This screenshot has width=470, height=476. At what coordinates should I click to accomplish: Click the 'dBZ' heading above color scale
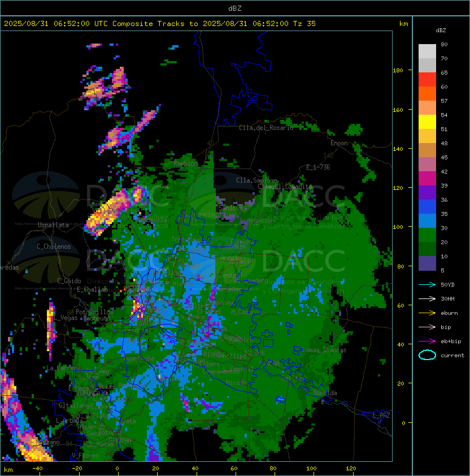441,31
